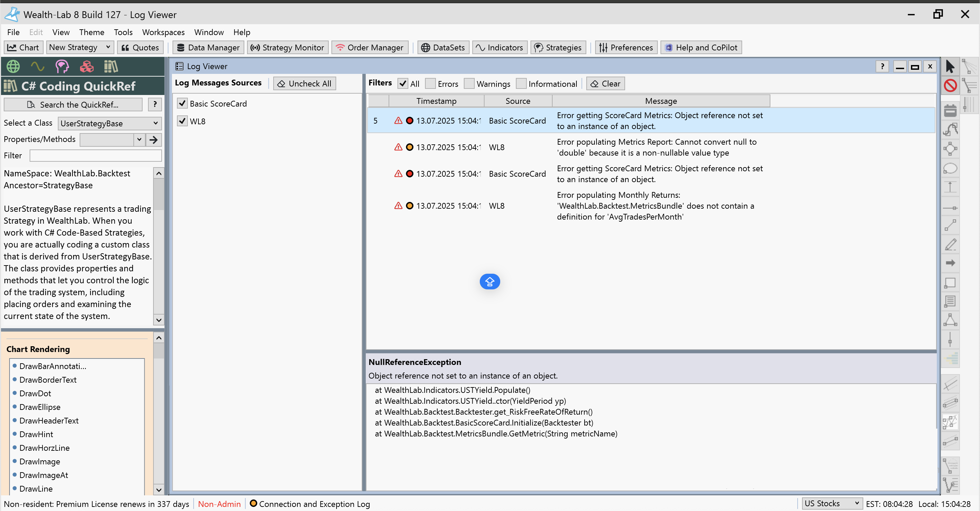
Task: Click the class description scrollbar down arrow
Action: pyautogui.click(x=159, y=320)
